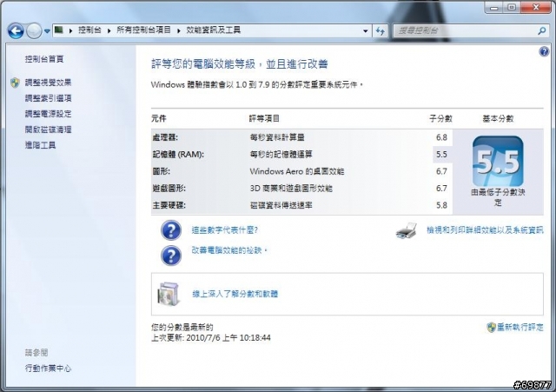This screenshot has width=556, height=392.
Task: Close the control panel window
Action: click(x=536, y=7)
